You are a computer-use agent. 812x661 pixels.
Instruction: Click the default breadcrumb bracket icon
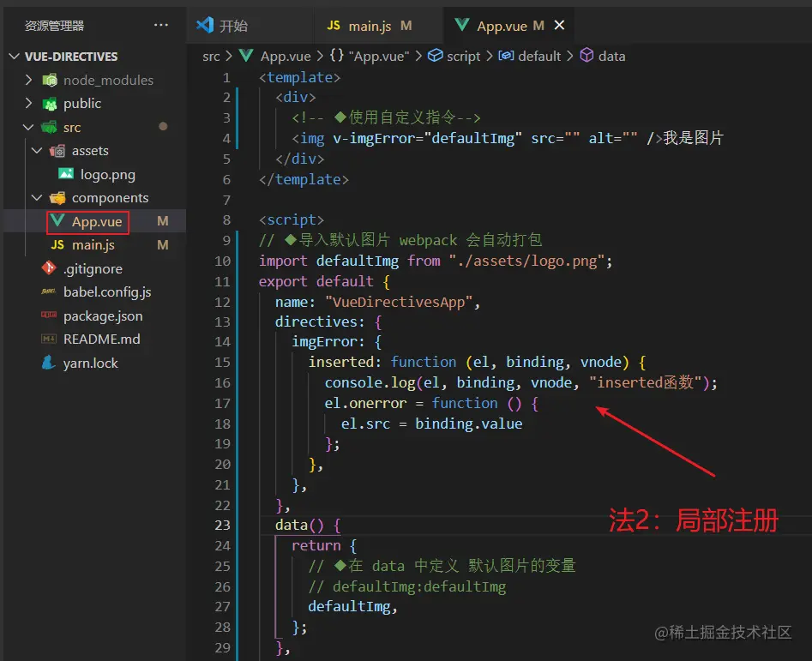(506, 56)
